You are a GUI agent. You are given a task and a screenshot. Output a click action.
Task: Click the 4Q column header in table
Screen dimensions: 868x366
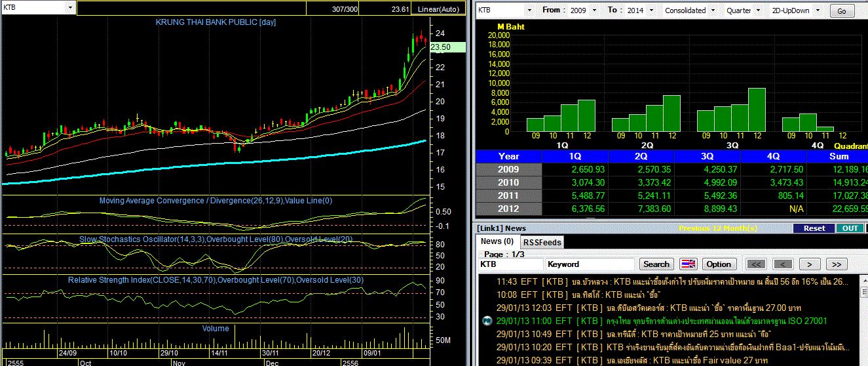(x=774, y=156)
